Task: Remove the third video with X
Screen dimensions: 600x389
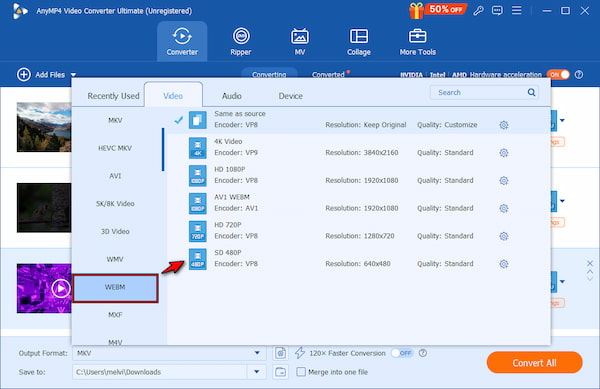Action: [x=590, y=263]
